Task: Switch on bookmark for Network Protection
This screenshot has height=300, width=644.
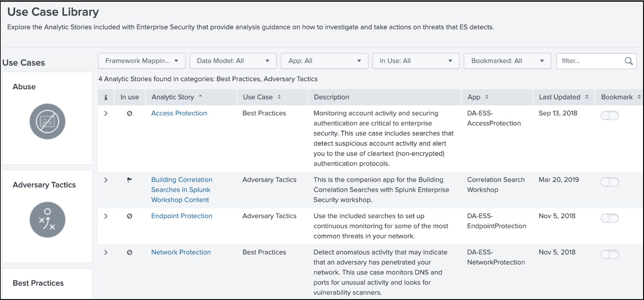Action: [610, 254]
